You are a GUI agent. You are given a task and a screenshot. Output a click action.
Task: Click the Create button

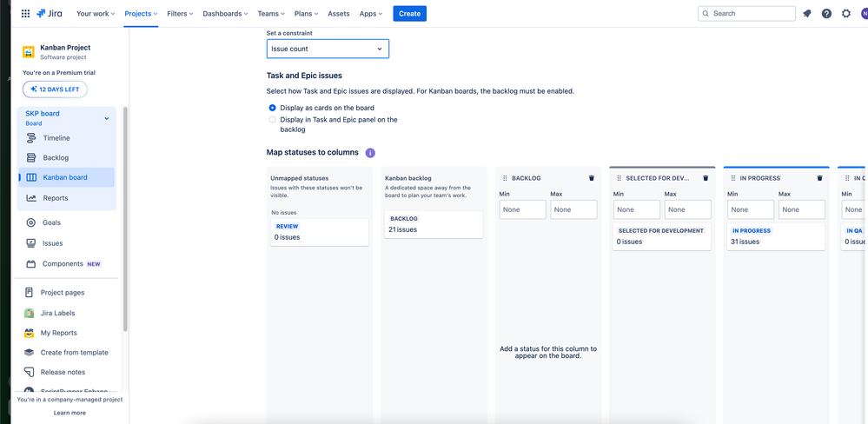[x=409, y=14]
